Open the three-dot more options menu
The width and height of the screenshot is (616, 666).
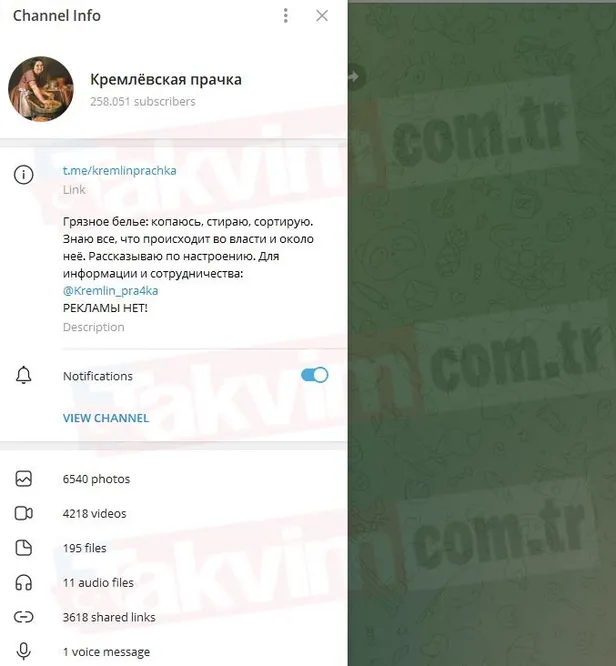click(285, 16)
